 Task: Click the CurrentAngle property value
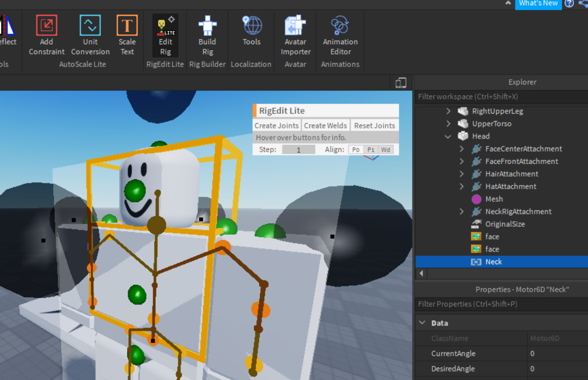pyautogui.click(x=557, y=354)
